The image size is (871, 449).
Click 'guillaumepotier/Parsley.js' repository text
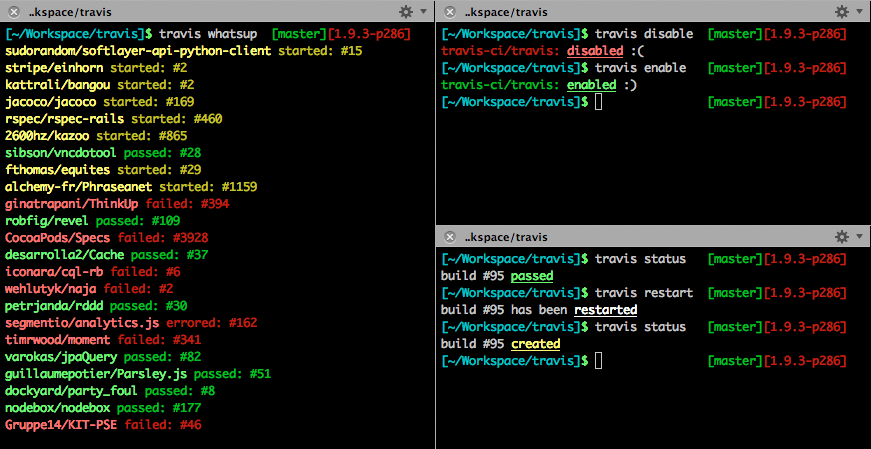pyautogui.click(x=96, y=374)
